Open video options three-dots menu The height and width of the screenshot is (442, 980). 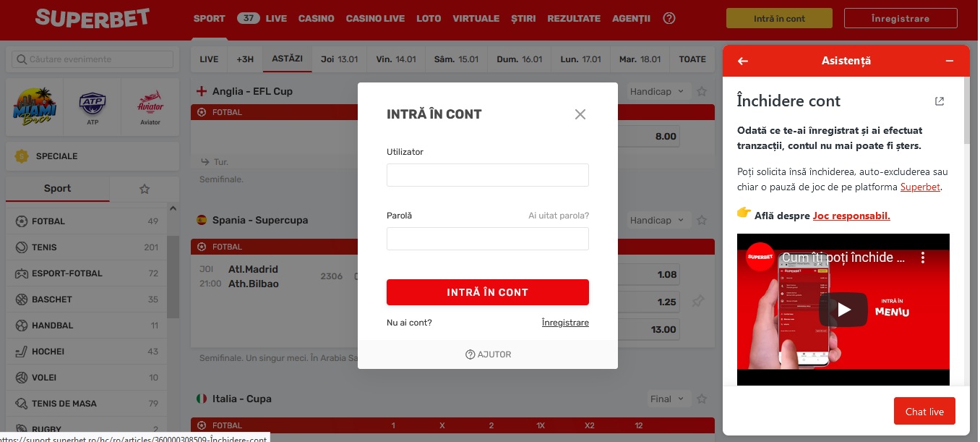(922, 258)
